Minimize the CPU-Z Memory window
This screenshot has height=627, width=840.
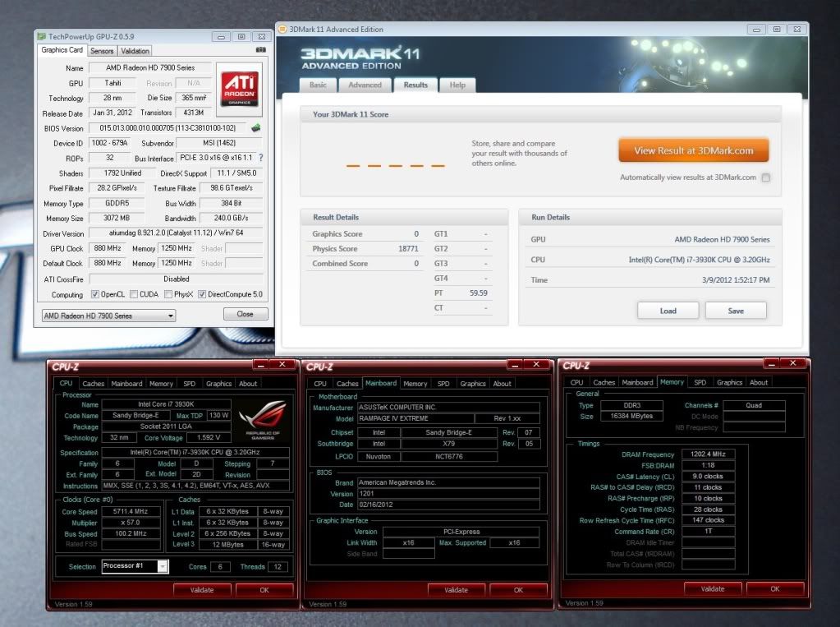tap(772, 364)
